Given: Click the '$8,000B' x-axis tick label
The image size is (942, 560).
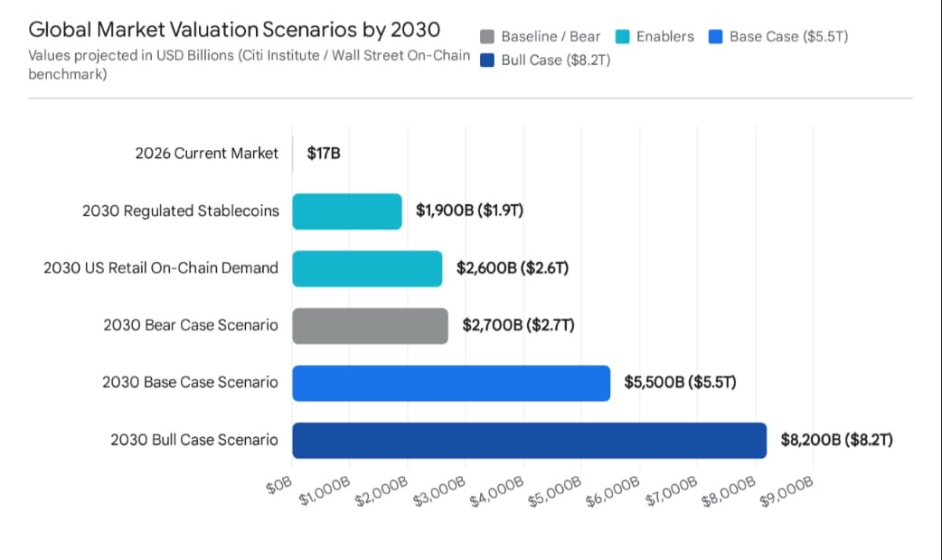Looking at the screenshot, I should [729, 491].
